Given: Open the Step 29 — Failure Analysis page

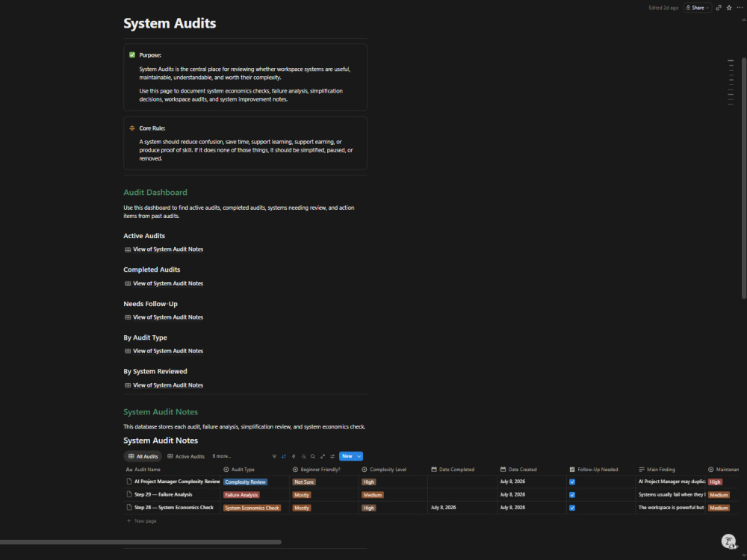Looking at the screenshot, I should 163,495.
